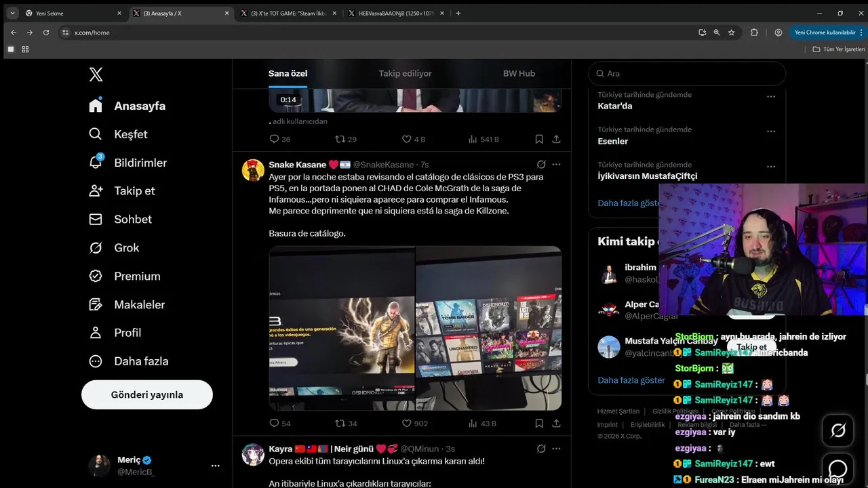Viewport: 868px width, 488px height.
Task: Open tab search dropdown arrow
Action: [x=12, y=13]
